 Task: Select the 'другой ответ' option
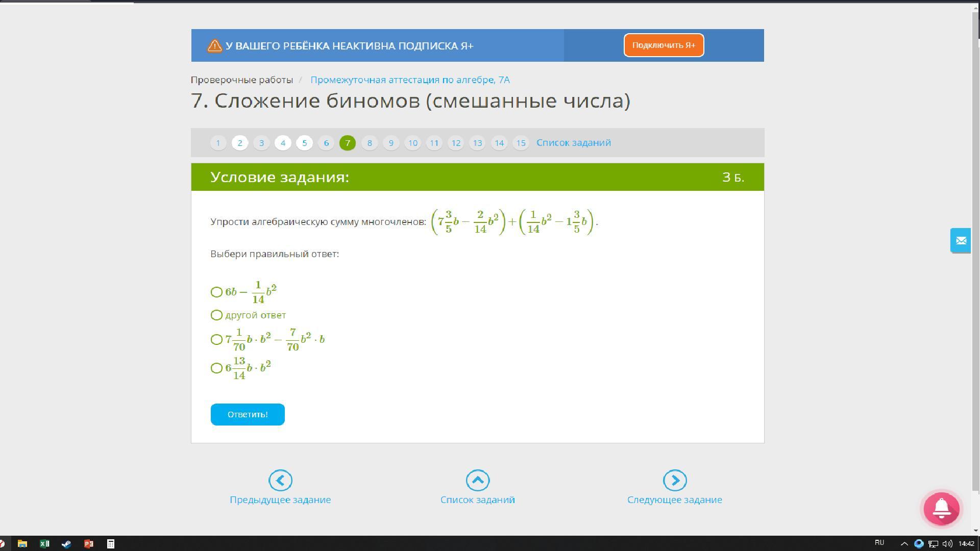[x=216, y=315]
